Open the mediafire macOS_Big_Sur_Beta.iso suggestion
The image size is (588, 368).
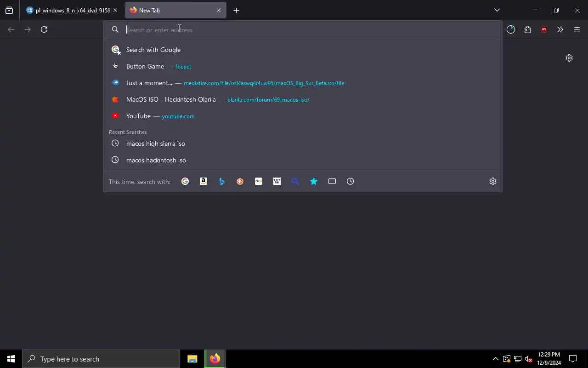point(303,83)
